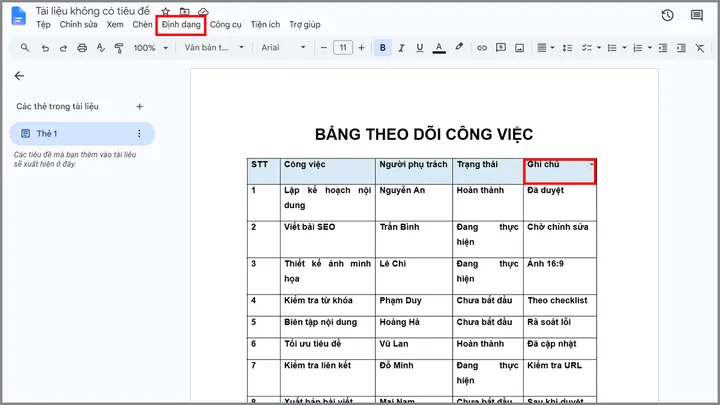The image size is (720, 405).
Task: Check cloud save status icon
Action: click(203, 11)
